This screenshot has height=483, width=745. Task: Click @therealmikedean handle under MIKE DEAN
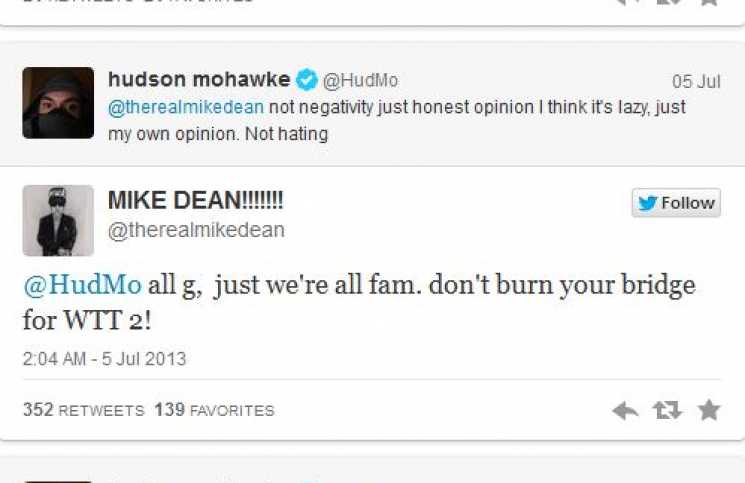coord(196,230)
